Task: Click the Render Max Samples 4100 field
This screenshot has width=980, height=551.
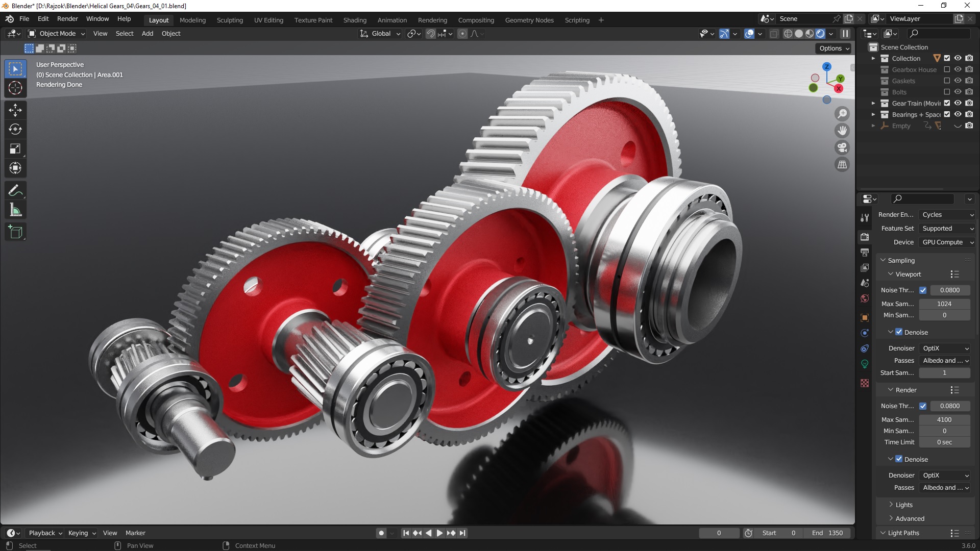Action: pyautogui.click(x=944, y=420)
